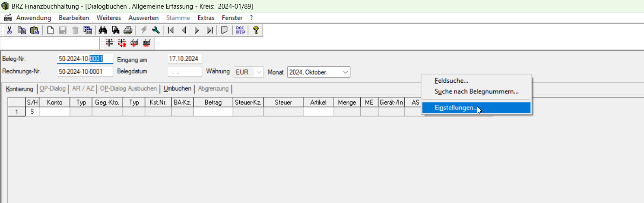The height and width of the screenshot is (203, 644).
Task: Click the document with binoculars icon
Action: [x=115, y=30]
